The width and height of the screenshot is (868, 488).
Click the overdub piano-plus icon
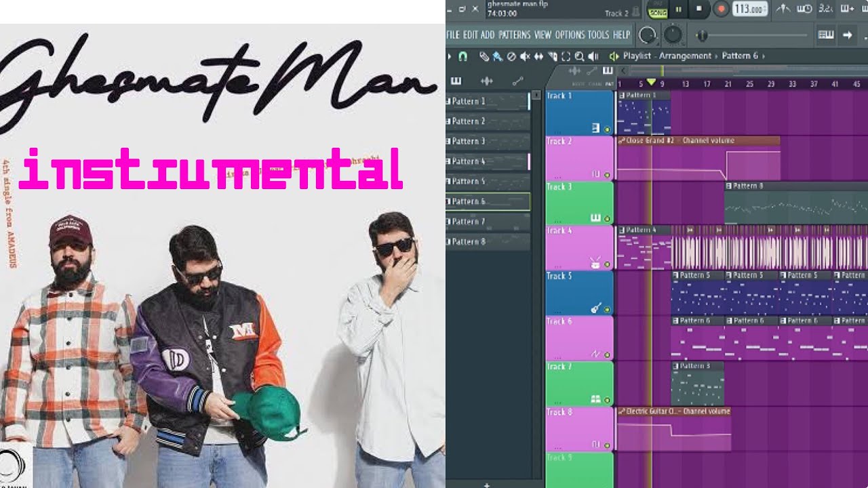(847, 8)
